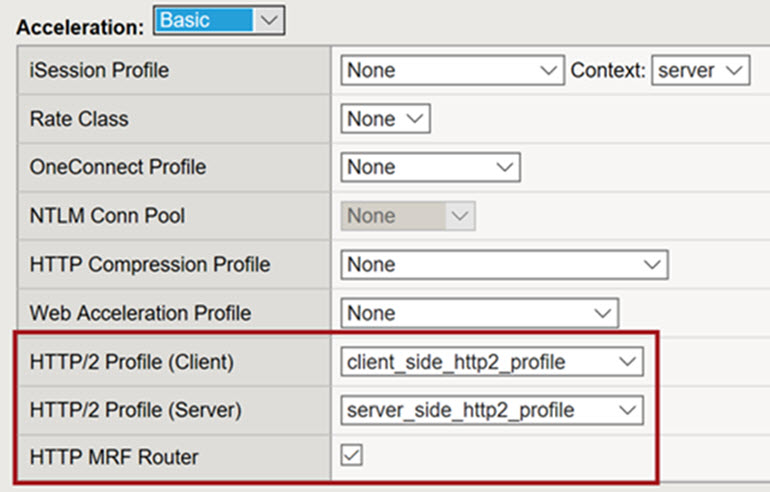Click the disabled NTLM Conn Pool dropdown
Screen dimensions: 770x492
click(x=407, y=216)
